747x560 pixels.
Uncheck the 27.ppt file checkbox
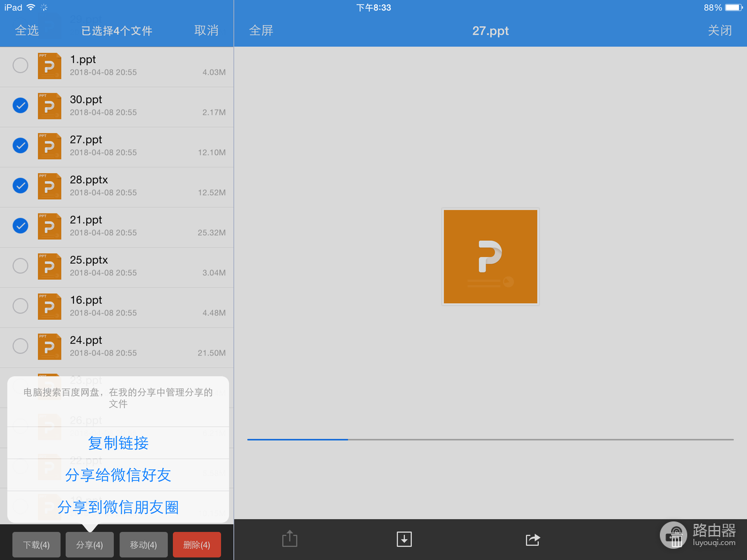coord(21,146)
